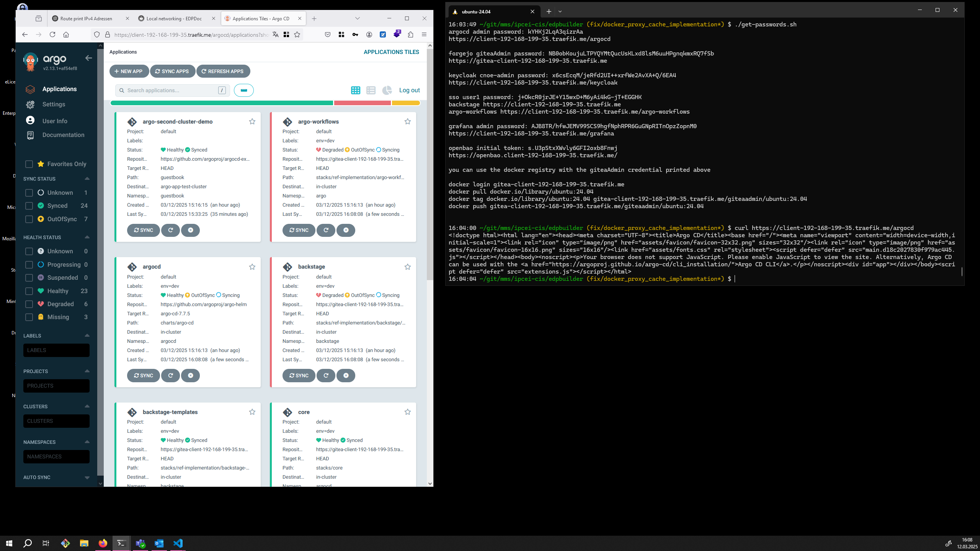This screenshot has height=551, width=980.
Task: Refresh the argocd application
Action: pyautogui.click(x=171, y=376)
